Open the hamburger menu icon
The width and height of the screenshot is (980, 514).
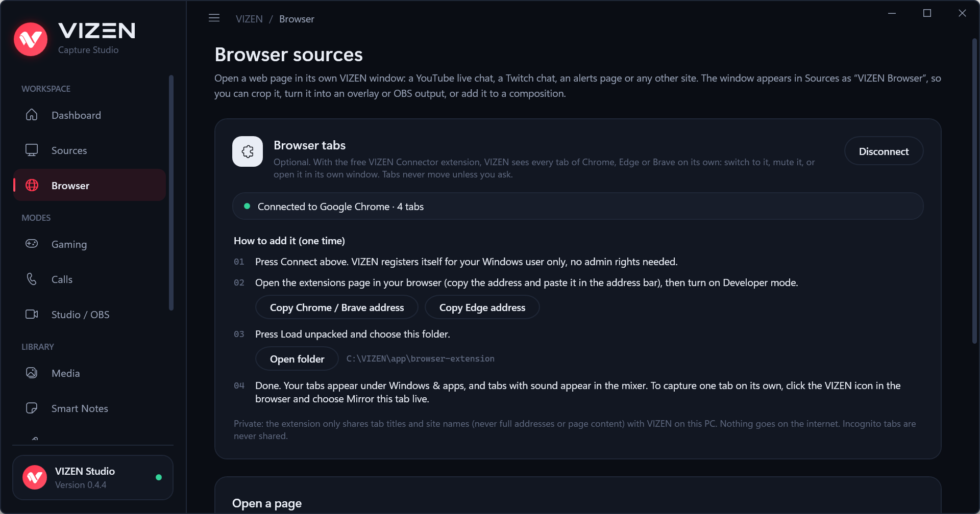(x=214, y=18)
